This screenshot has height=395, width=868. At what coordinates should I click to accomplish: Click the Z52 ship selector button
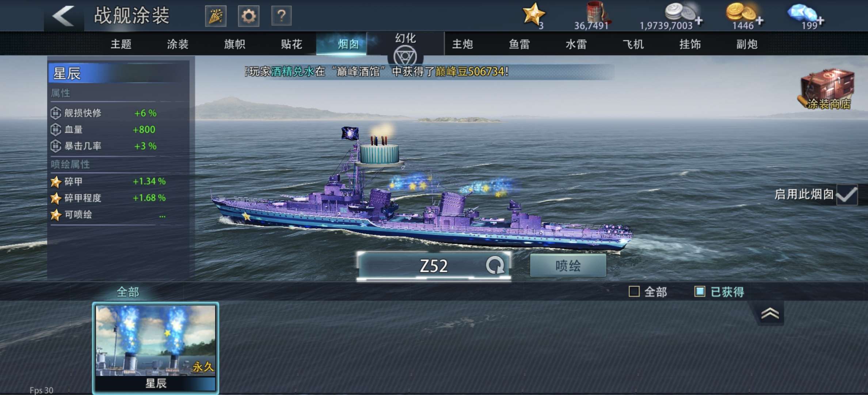pyautogui.click(x=434, y=266)
